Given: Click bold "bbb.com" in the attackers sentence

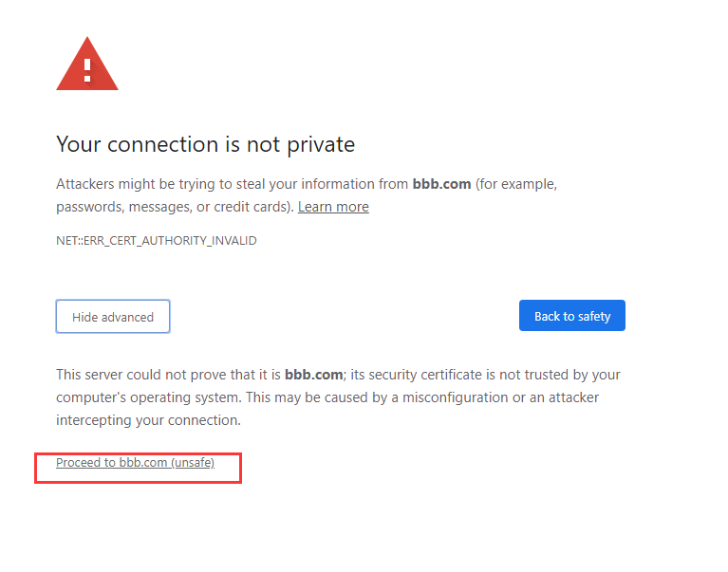Looking at the screenshot, I should point(441,184).
